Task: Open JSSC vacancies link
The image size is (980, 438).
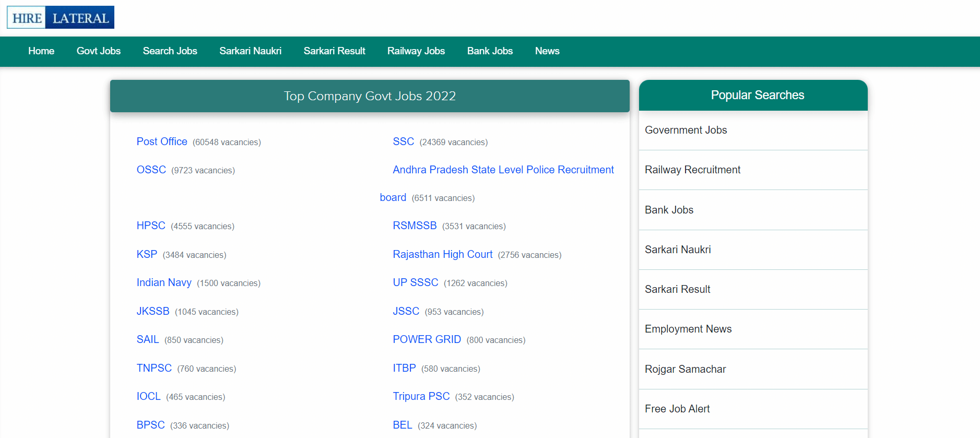Action: coord(406,311)
